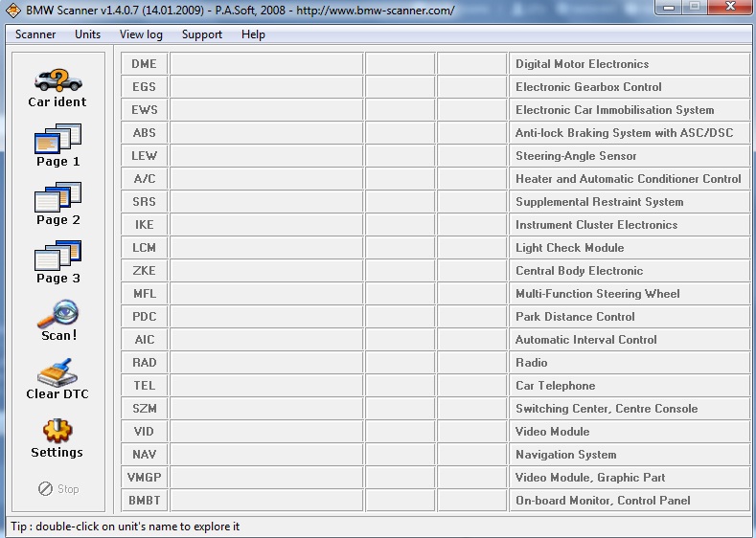Viewport: 756px width, 538px height.
Task: Click 'Video Module, Graphic Part' text
Action: 590,478
